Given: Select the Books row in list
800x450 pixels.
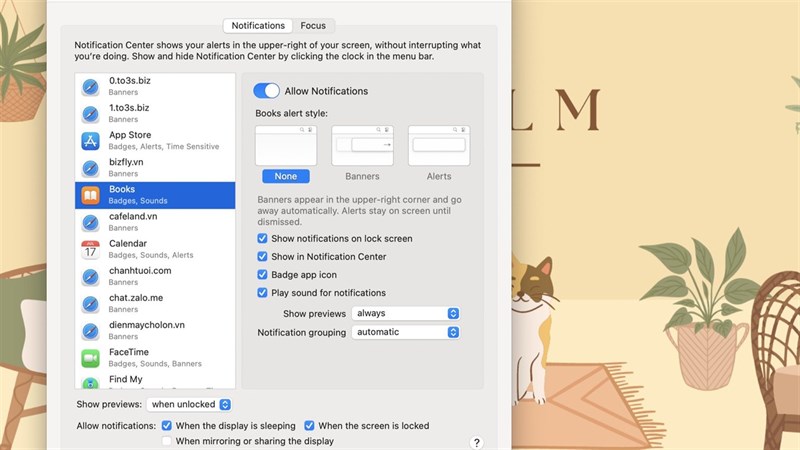Looking at the screenshot, I should (x=155, y=195).
